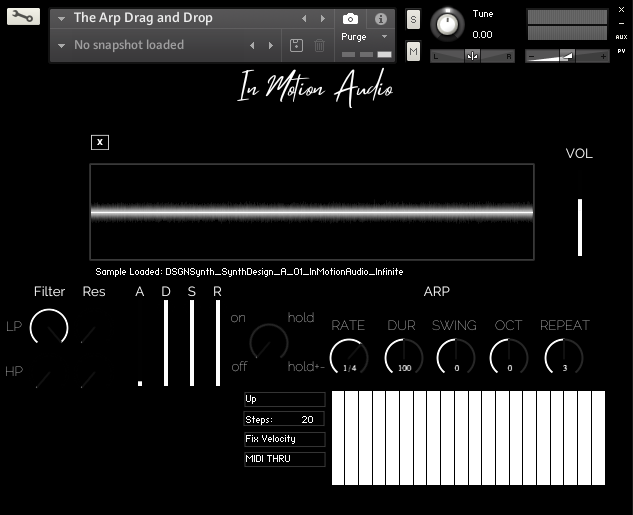Click the REPEAT knob showing 3
Screen dimensions: 633x515
(x=564, y=357)
